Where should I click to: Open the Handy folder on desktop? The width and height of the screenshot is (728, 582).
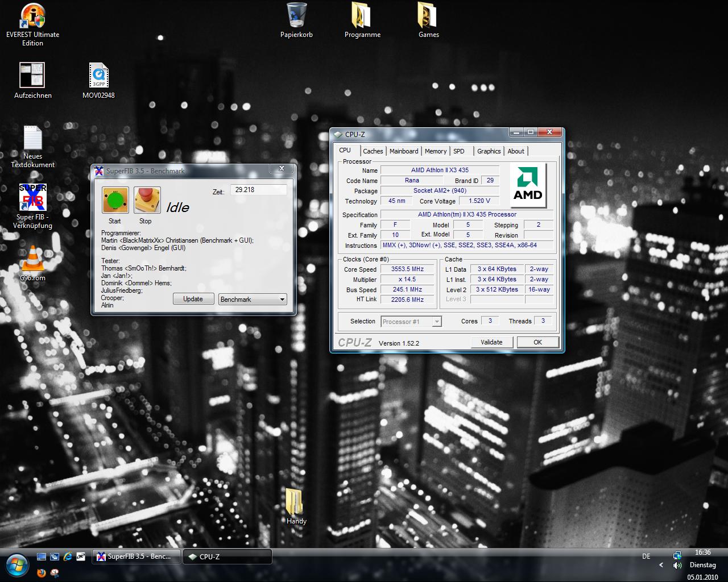[296, 506]
